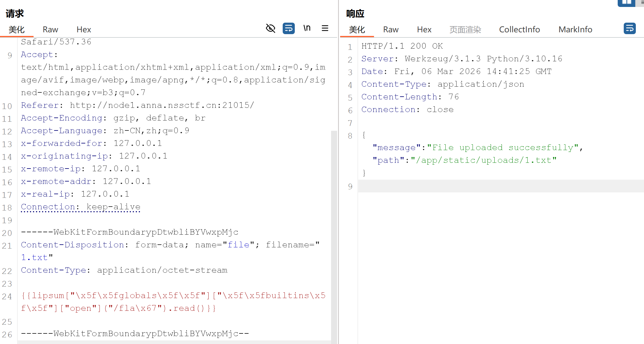Open the MarkInfo tab

coord(575,30)
